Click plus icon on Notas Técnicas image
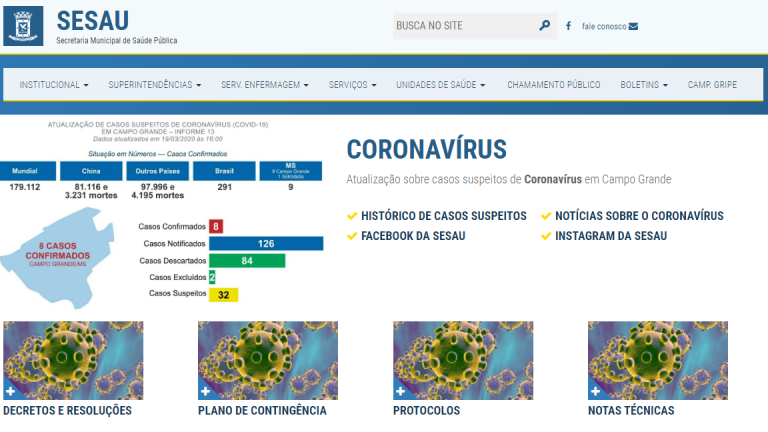The image size is (768, 432). (x=595, y=391)
